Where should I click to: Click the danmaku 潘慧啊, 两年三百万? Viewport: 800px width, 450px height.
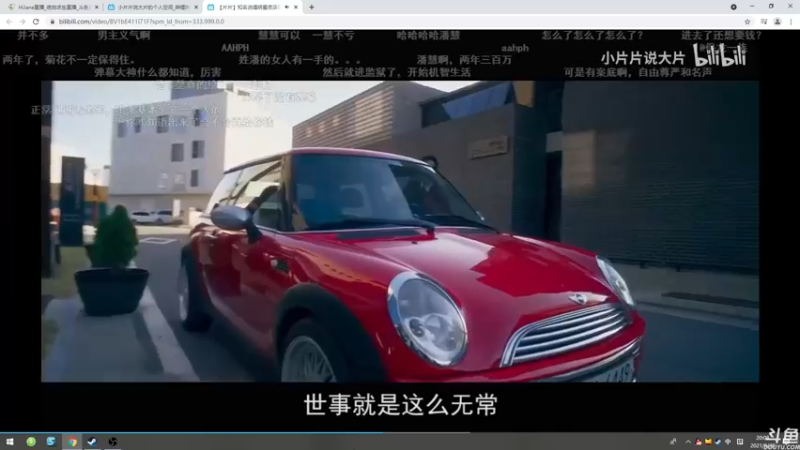[464, 60]
